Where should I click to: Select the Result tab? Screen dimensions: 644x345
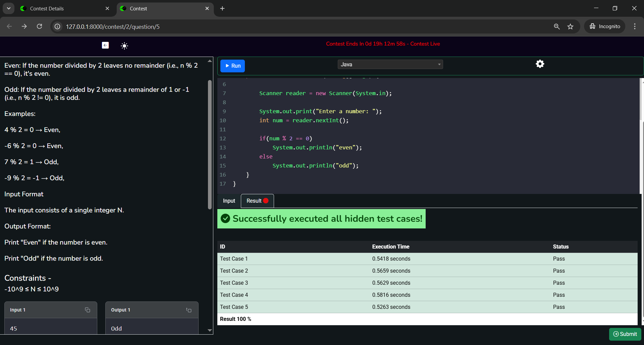pos(257,201)
